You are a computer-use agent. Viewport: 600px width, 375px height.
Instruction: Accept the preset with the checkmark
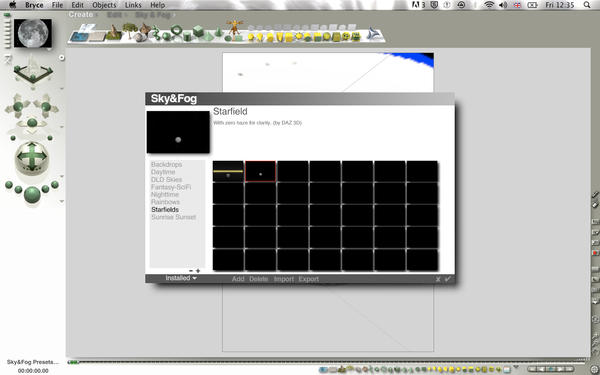coord(448,279)
